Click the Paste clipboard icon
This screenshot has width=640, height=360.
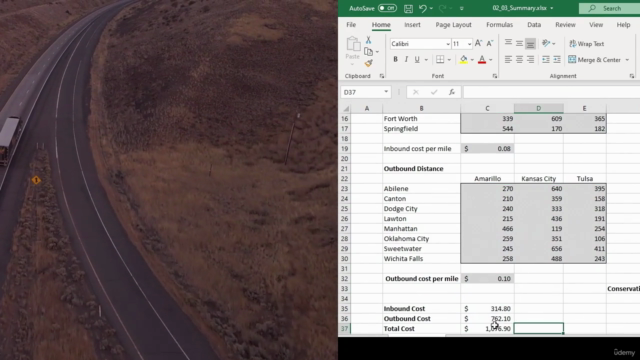[353, 44]
